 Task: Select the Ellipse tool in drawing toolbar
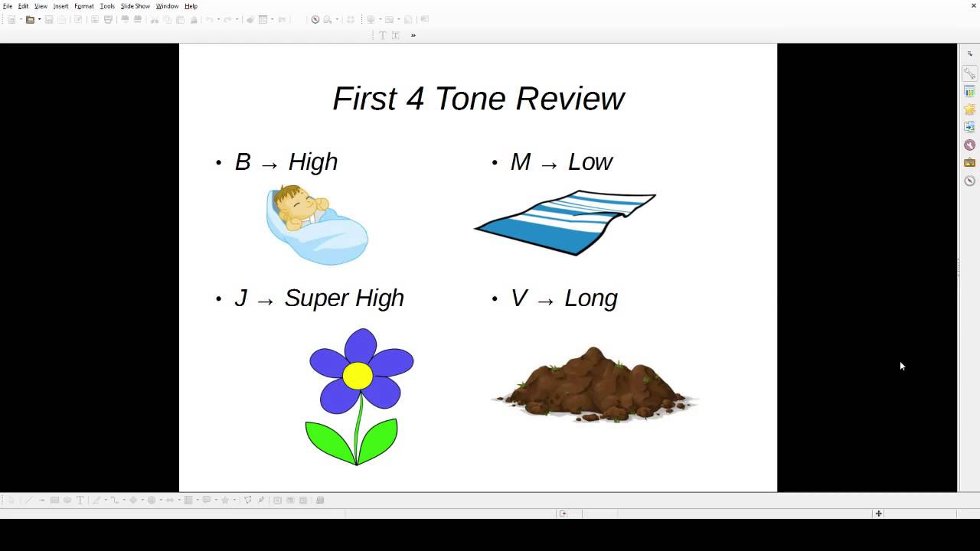pyautogui.click(x=67, y=500)
